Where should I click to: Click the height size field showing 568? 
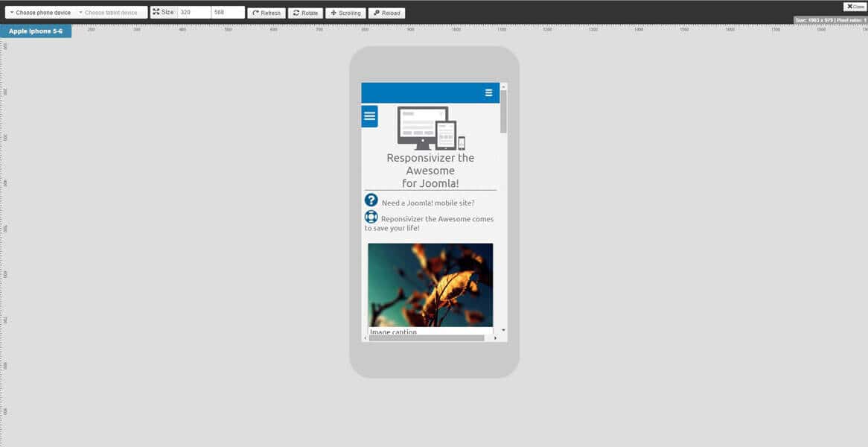tap(228, 12)
